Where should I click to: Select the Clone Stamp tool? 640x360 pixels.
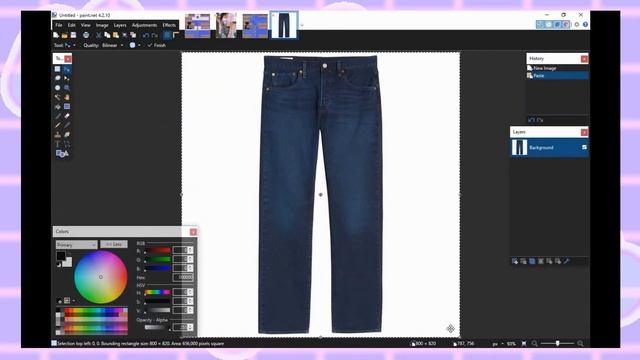(x=58, y=135)
